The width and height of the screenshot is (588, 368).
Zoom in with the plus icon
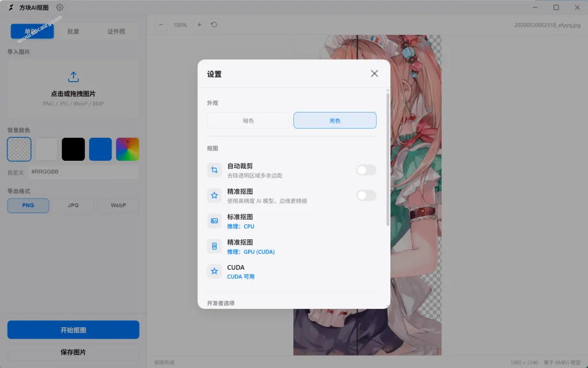click(199, 25)
